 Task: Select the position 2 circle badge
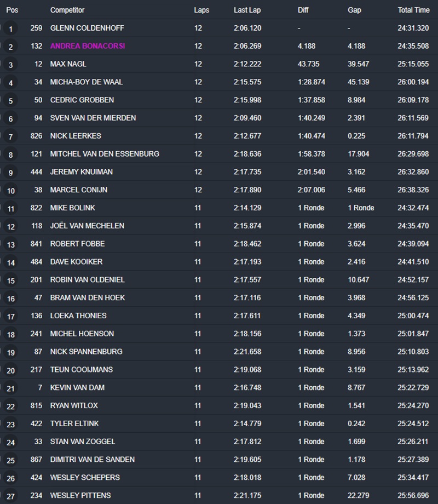click(10, 47)
